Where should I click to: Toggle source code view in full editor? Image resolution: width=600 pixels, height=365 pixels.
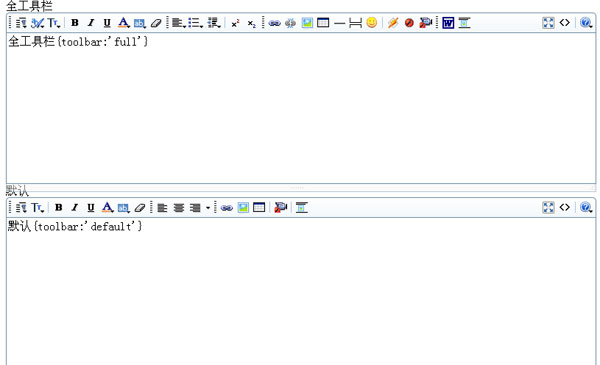564,23
